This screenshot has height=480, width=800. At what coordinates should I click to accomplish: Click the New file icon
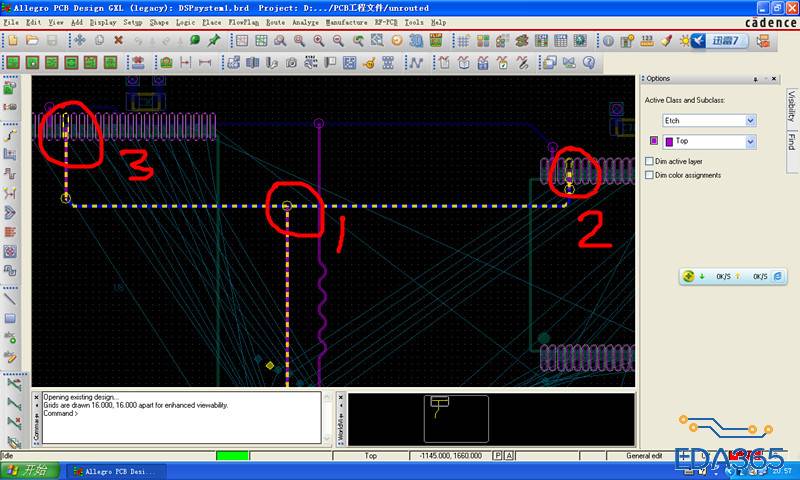12,40
